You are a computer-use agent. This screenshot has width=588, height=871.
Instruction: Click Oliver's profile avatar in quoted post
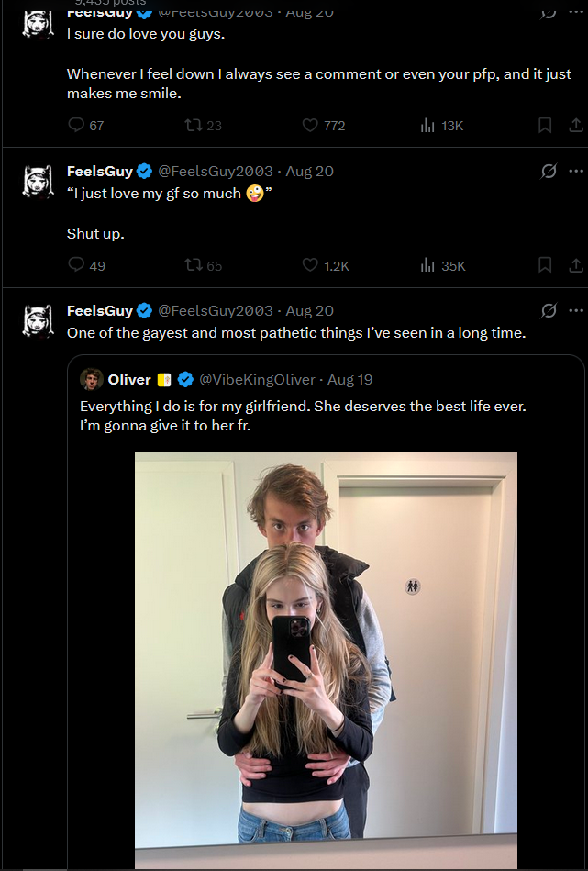[x=91, y=379]
